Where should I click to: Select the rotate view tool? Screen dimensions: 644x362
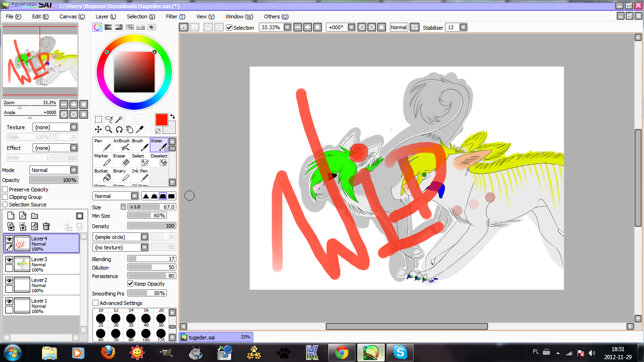pyautogui.click(x=119, y=129)
